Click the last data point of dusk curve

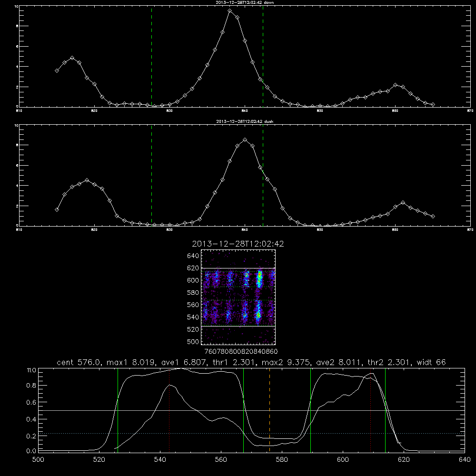[x=433, y=217]
